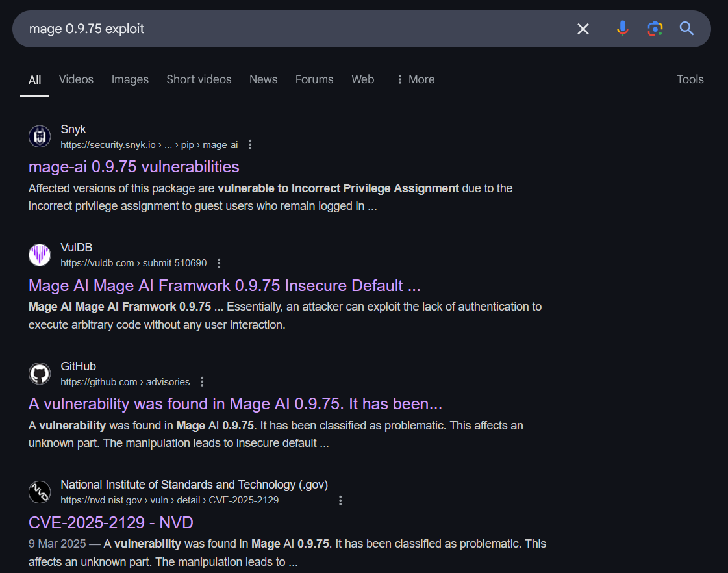Click the nvd.nist.gov CVE-2025-2129 URL
Viewport: 728px width, 573px height.
pos(169,500)
